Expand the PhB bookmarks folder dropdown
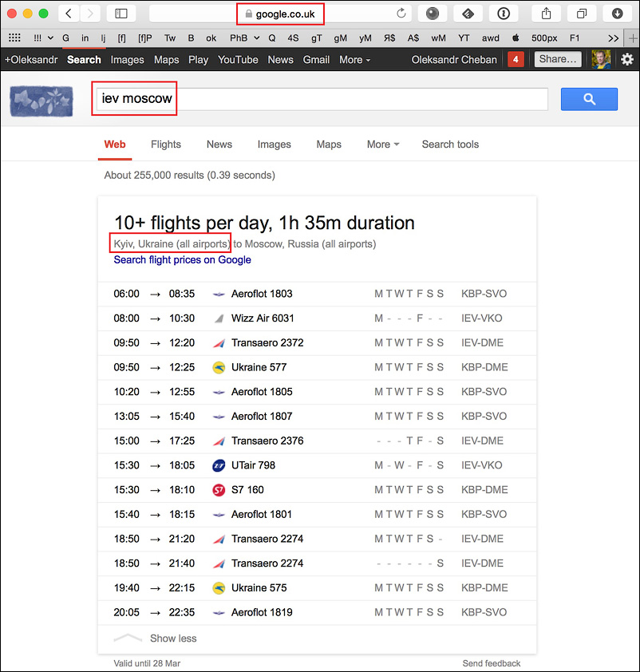Viewport: 640px width, 672px height. [245, 38]
